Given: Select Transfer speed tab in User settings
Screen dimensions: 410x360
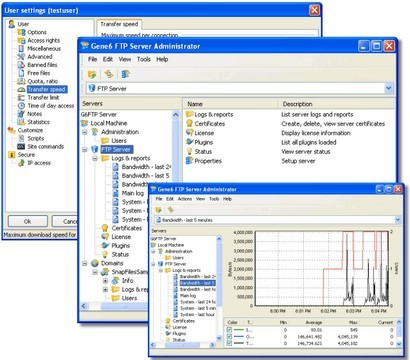Looking at the screenshot, I should pyautogui.click(x=119, y=24).
